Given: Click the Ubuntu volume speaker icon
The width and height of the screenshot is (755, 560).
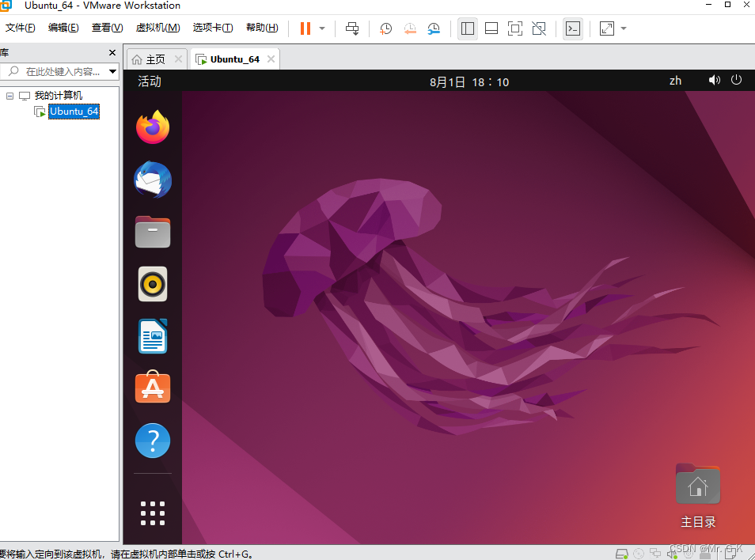Looking at the screenshot, I should pos(714,80).
